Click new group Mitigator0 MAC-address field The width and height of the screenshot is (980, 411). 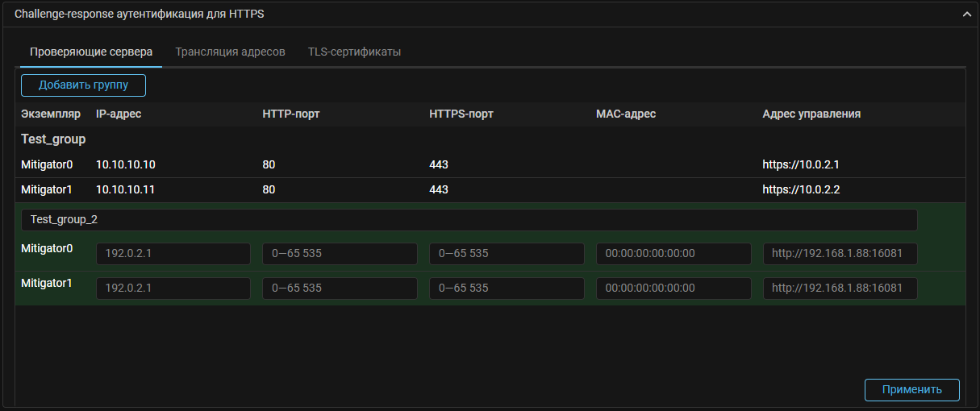pos(673,254)
